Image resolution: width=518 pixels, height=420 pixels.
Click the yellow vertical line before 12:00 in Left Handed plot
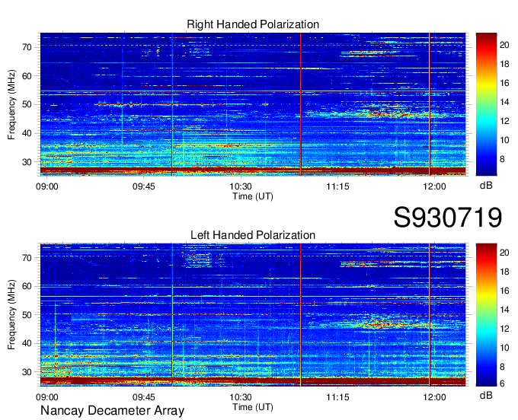click(x=429, y=315)
